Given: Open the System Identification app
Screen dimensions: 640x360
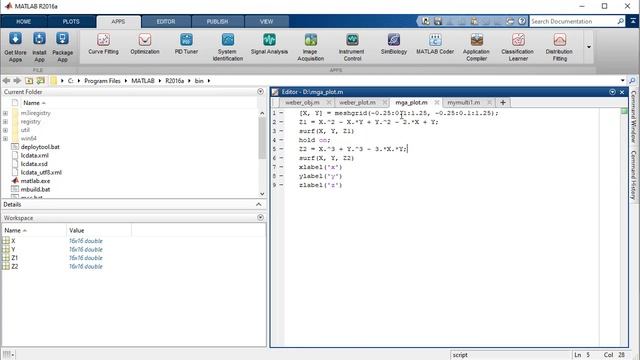Looking at the screenshot, I should [227, 47].
